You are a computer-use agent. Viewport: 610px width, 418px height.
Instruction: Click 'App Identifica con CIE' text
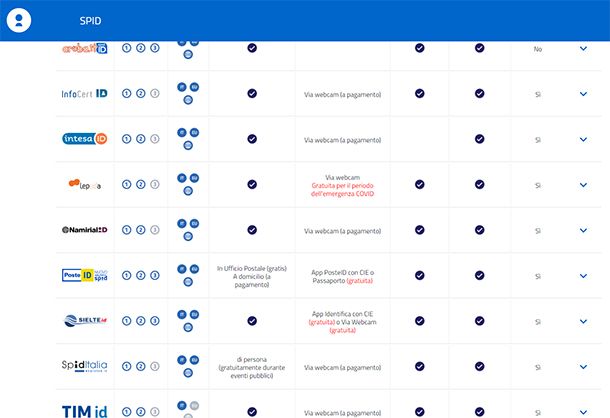(342, 314)
